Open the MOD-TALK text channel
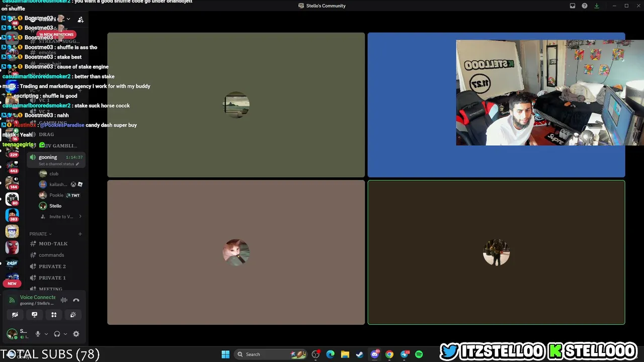The image size is (644, 362). 55,244
